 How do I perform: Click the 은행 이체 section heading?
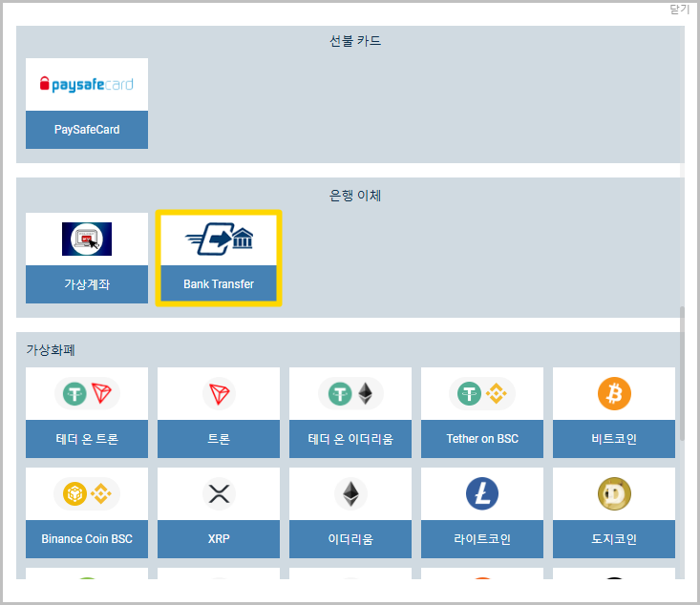(x=355, y=196)
